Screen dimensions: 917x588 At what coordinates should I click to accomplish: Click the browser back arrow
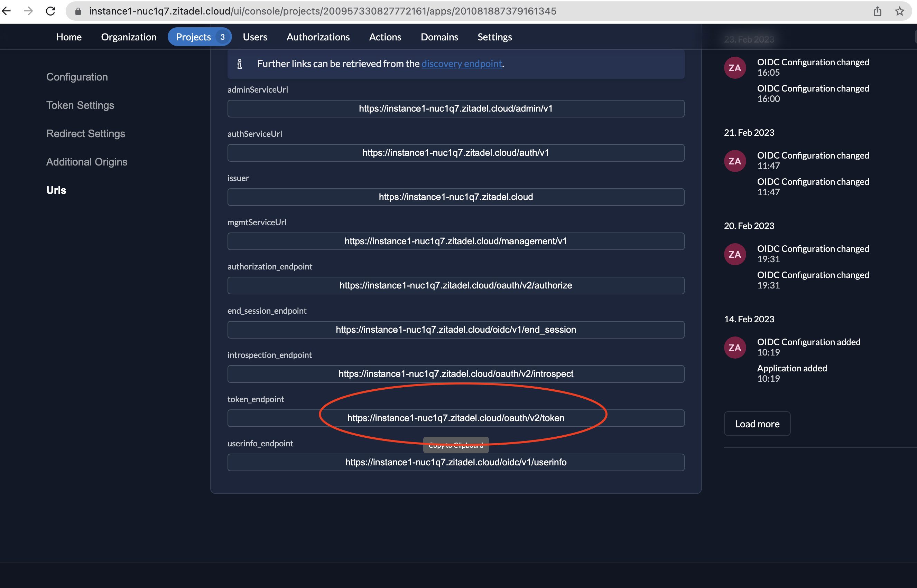(x=7, y=11)
